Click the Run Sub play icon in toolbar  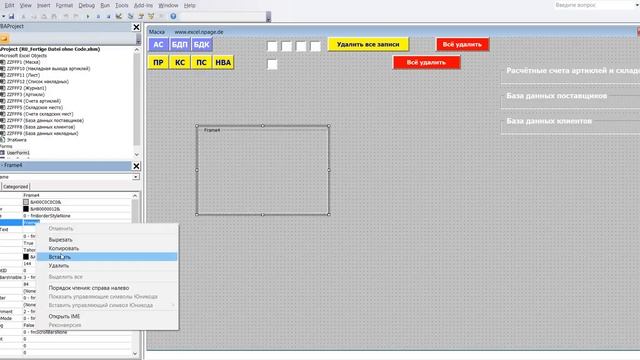pyautogui.click(x=88, y=16)
